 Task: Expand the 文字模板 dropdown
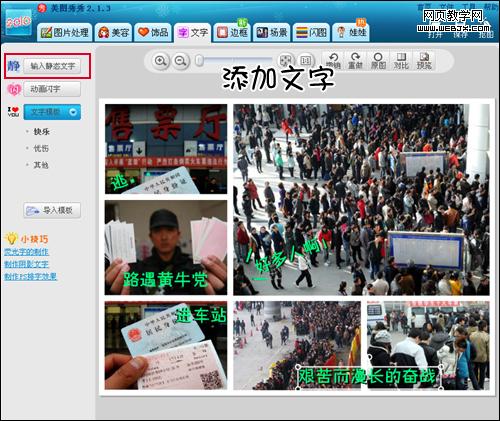tap(52, 112)
